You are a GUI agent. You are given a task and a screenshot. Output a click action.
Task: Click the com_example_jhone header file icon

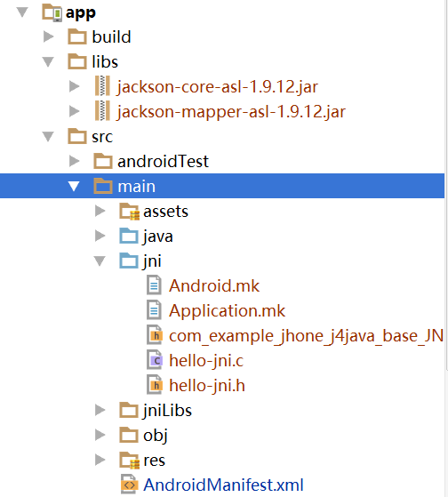click(x=155, y=335)
